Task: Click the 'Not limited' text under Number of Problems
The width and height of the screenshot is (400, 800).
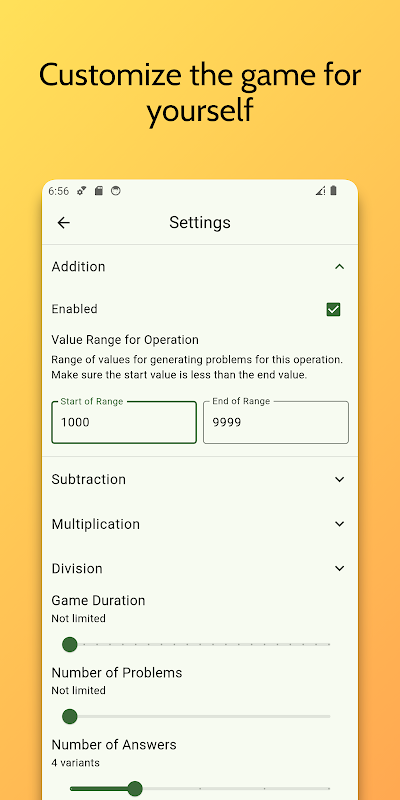Action: pos(79,690)
